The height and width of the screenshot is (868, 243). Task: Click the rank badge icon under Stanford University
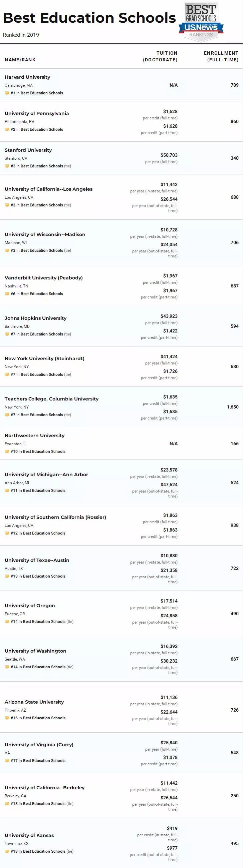[x=7, y=166]
